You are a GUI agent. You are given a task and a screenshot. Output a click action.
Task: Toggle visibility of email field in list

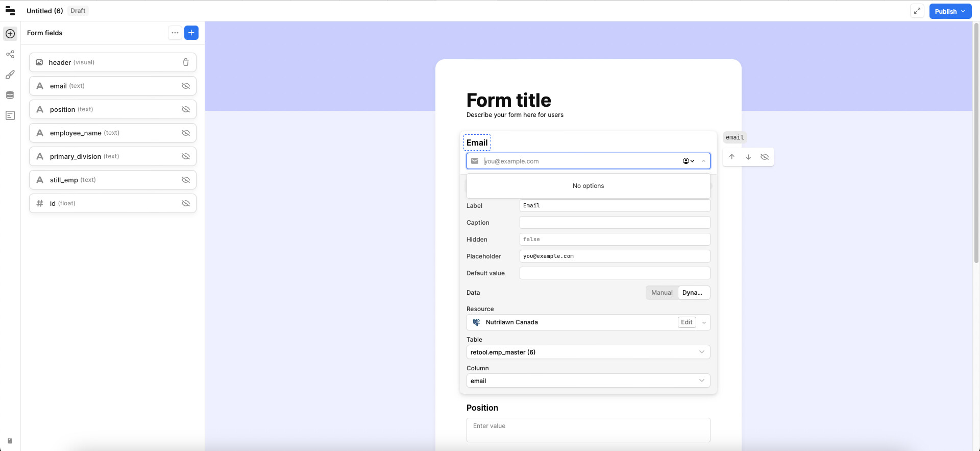pyautogui.click(x=186, y=86)
